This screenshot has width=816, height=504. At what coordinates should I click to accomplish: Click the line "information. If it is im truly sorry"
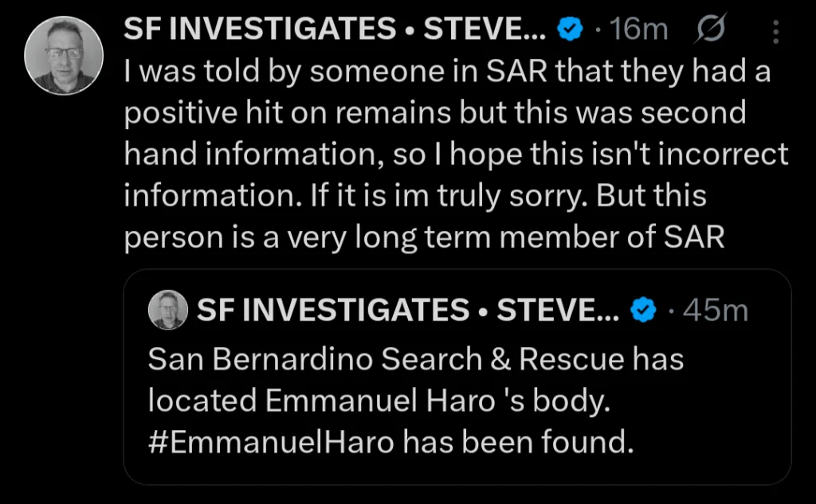(415, 196)
